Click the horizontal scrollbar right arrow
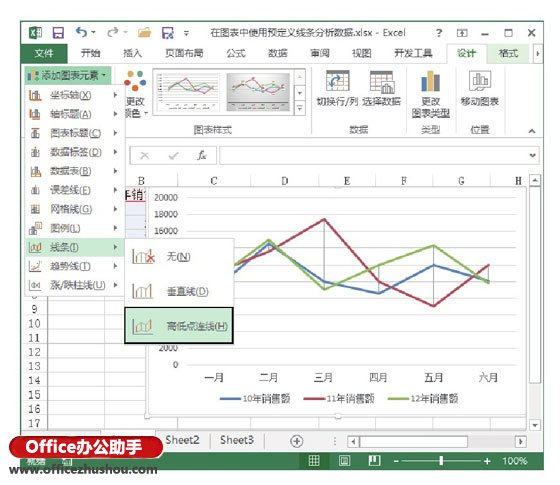 (521, 442)
